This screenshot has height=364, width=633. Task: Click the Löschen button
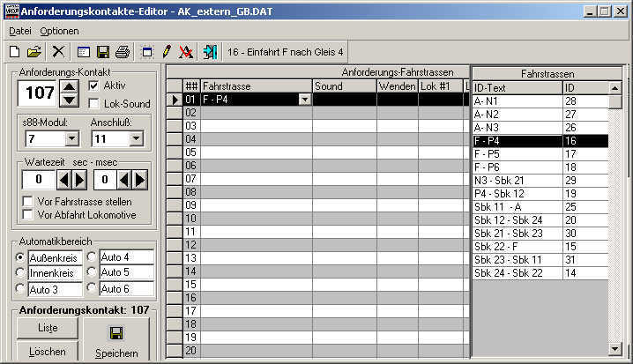[x=48, y=352]
